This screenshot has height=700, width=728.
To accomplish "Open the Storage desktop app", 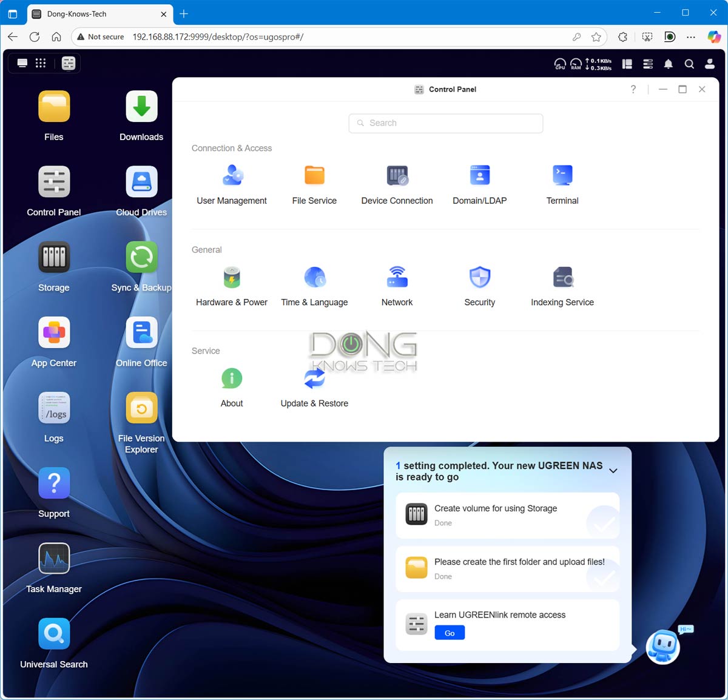I will [x=54, y=257].
